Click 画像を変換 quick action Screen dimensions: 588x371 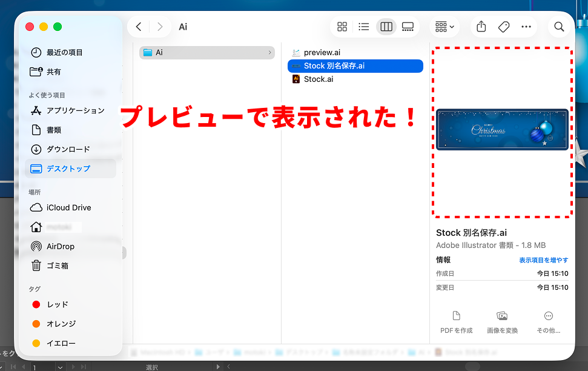click(502, 322)
